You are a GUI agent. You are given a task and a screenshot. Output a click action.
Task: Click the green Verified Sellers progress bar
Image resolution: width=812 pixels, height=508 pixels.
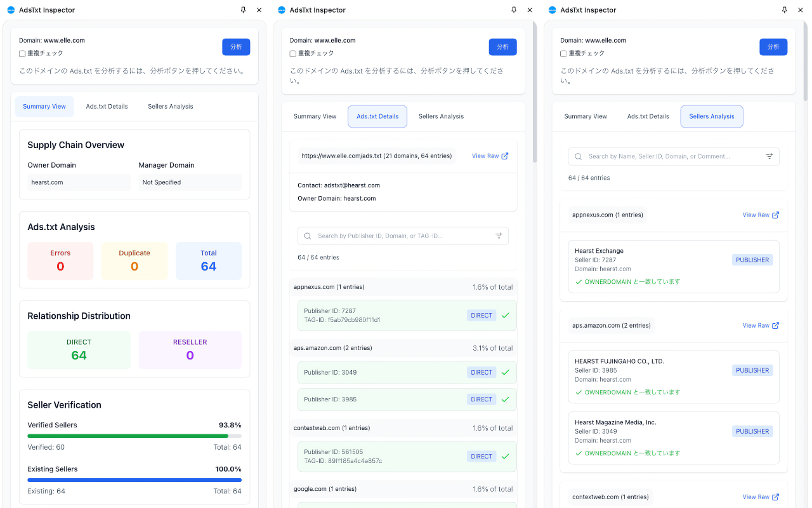pyautogui.click(x=128, y=436)
